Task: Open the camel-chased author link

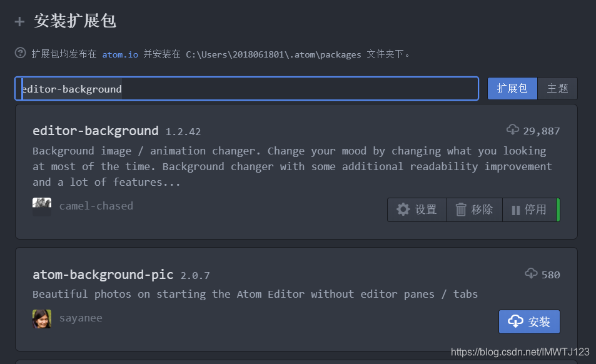Action: point(96,206)
